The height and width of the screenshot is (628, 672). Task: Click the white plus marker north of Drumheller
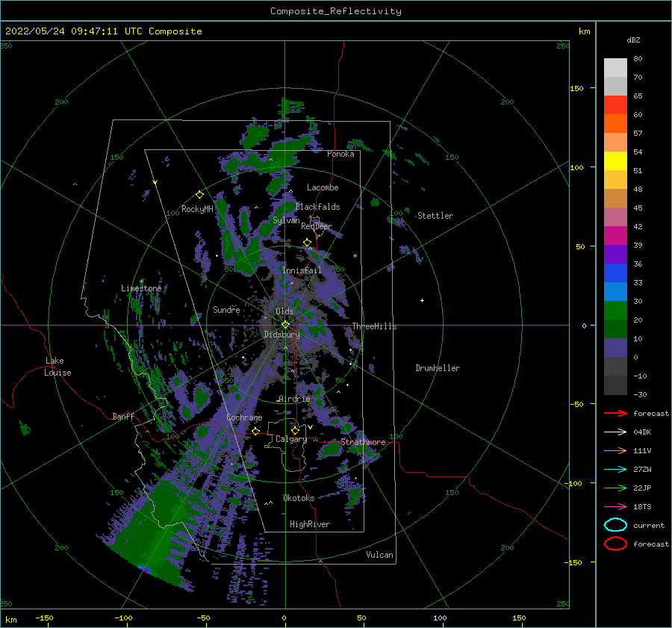coord(422,300)
